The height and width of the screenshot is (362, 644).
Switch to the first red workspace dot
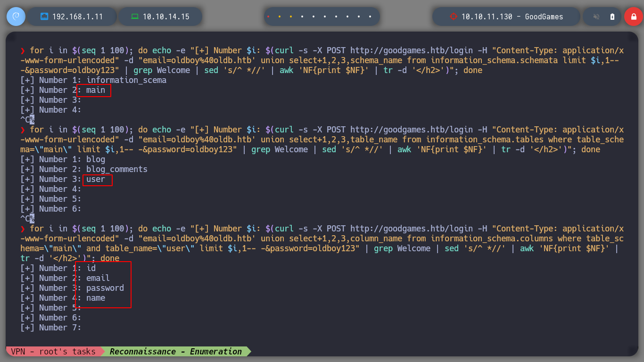[268, 16]
